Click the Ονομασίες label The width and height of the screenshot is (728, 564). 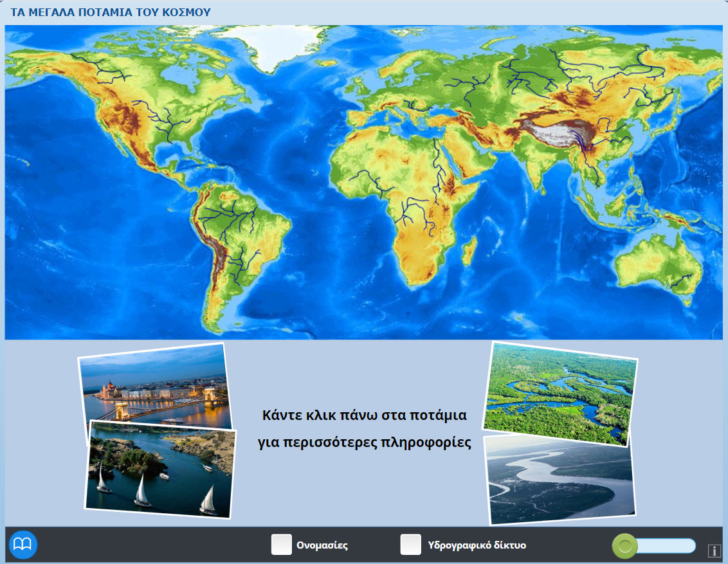322,545
